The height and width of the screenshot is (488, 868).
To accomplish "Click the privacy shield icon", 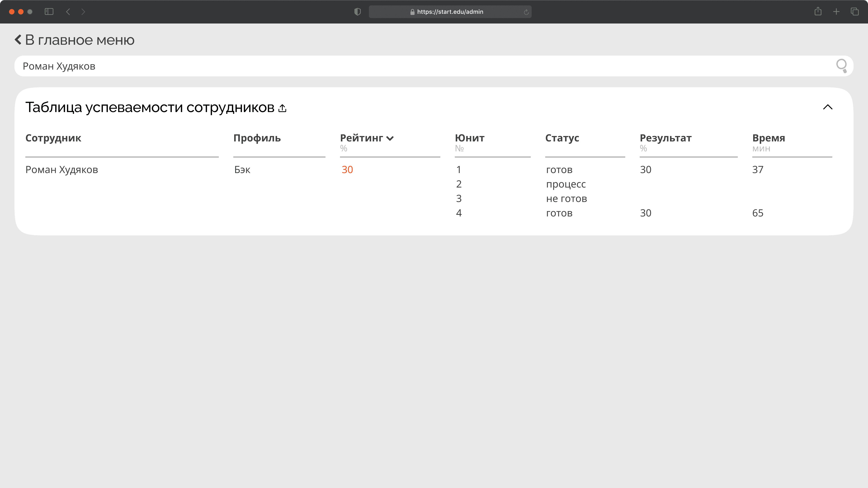I will click(358, 12).
